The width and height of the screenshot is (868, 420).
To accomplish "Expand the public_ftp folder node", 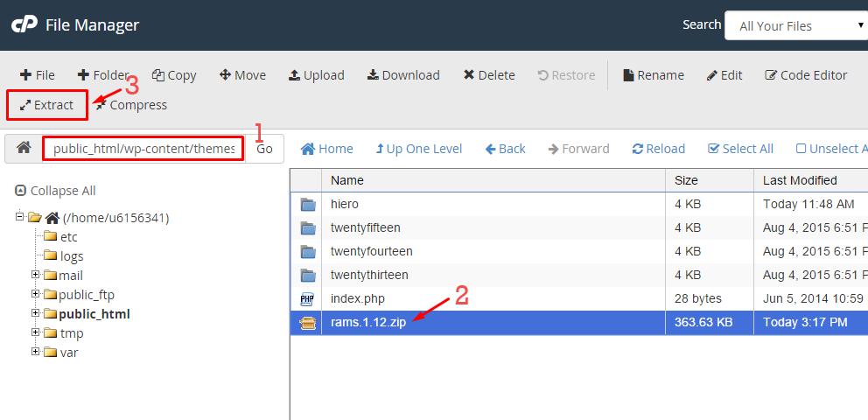I will click(35, 294).
